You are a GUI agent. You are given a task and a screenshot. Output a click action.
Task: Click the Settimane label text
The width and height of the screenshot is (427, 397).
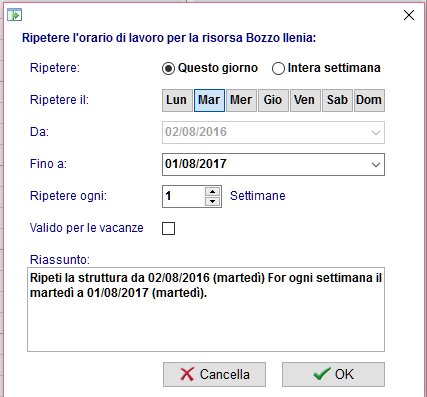258,196
